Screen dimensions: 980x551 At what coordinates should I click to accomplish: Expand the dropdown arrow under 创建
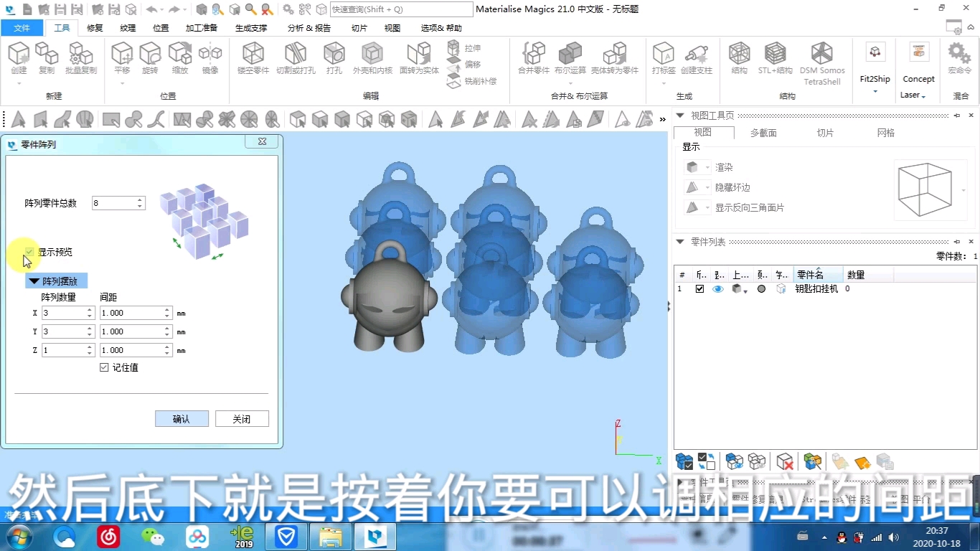point(19,83)
